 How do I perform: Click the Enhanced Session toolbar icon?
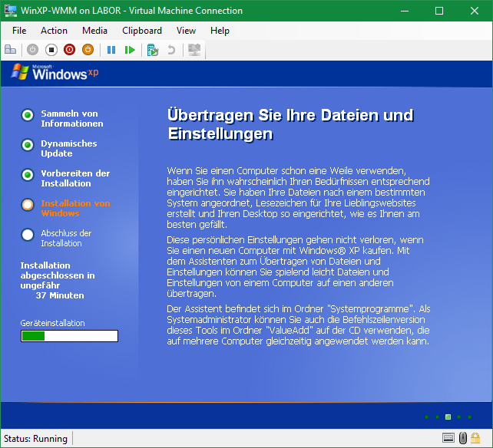[194, 50]
